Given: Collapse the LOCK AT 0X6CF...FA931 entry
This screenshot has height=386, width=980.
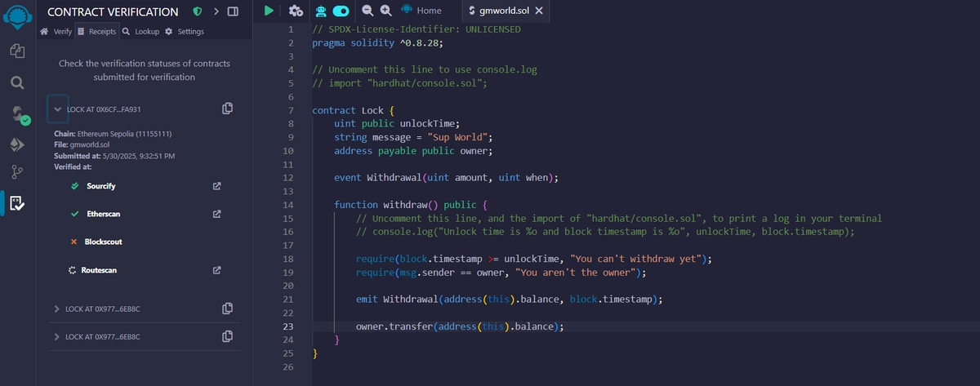Looking at the screenshot, I should click(x=57, y=109).
